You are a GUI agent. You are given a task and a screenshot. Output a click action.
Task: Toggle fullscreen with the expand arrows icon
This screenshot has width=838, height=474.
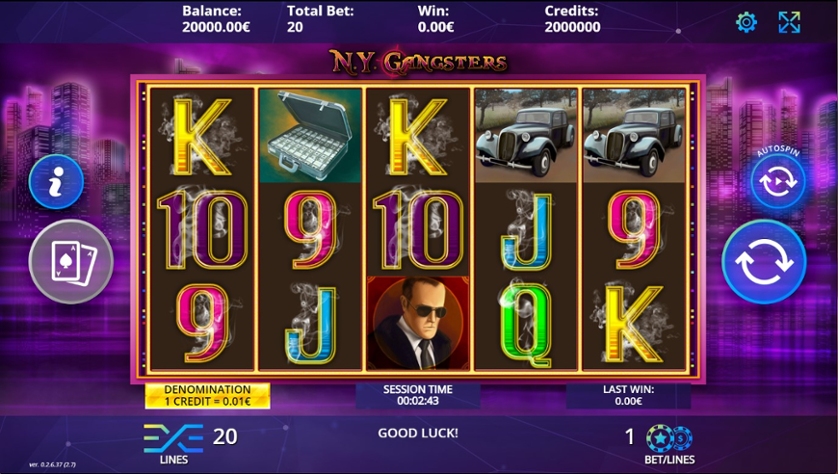pos(789,22)
